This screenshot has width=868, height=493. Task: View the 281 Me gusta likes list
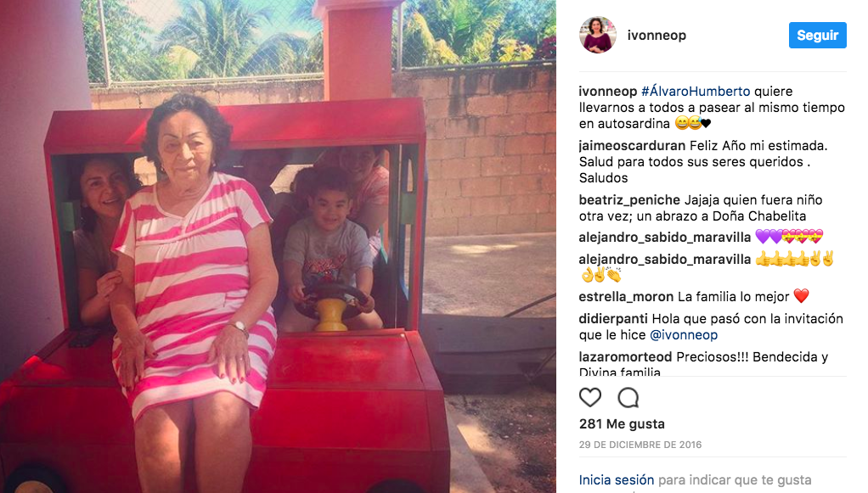point(623,423)
